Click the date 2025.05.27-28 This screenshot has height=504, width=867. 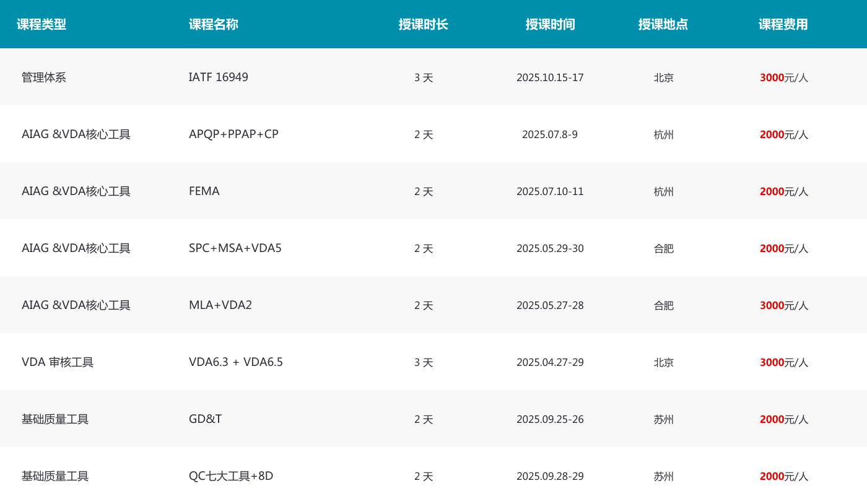click(x=550, y=306)
